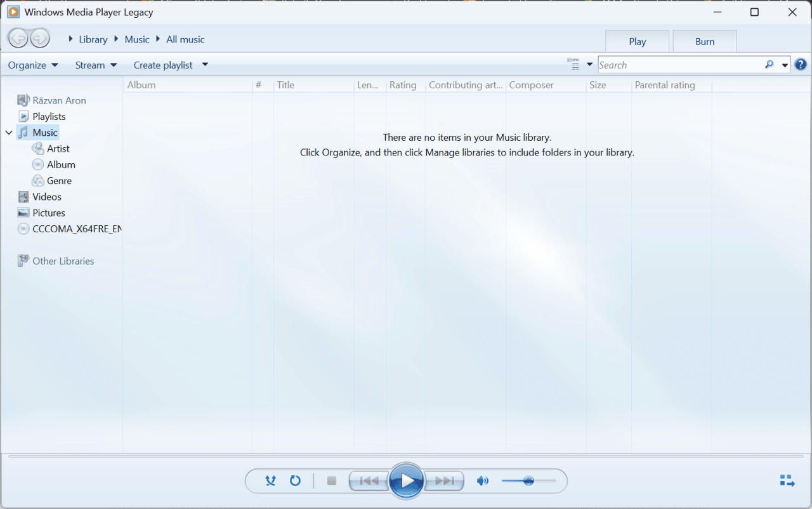
Task: Expand the breadcrumb arrow before Library
Action: click(x=71, y=39)
